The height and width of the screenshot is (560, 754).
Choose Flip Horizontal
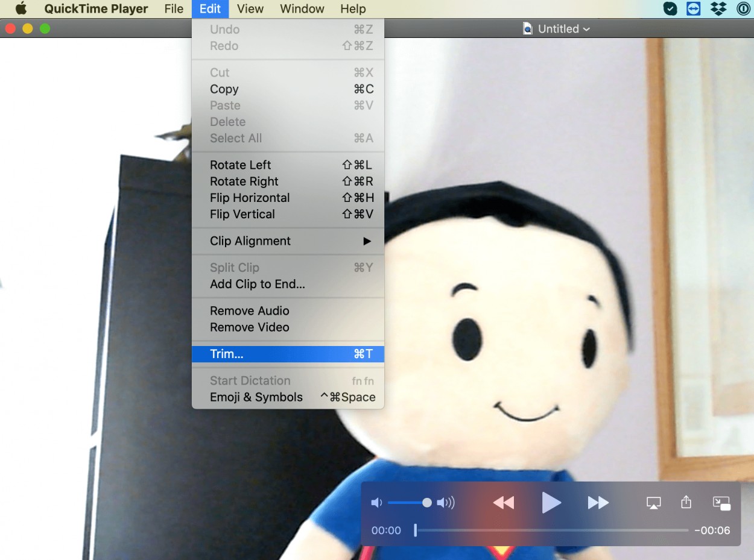288,198
